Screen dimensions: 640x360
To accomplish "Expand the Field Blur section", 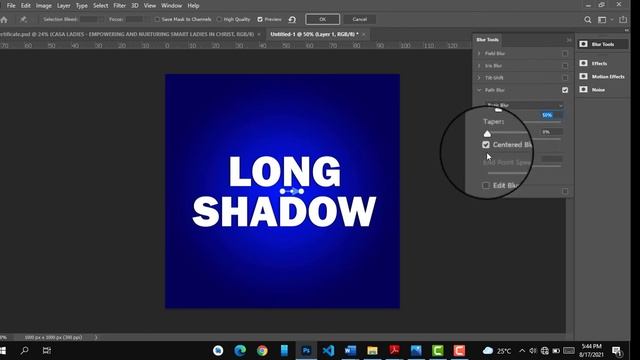I will click(x=479, y=53).
